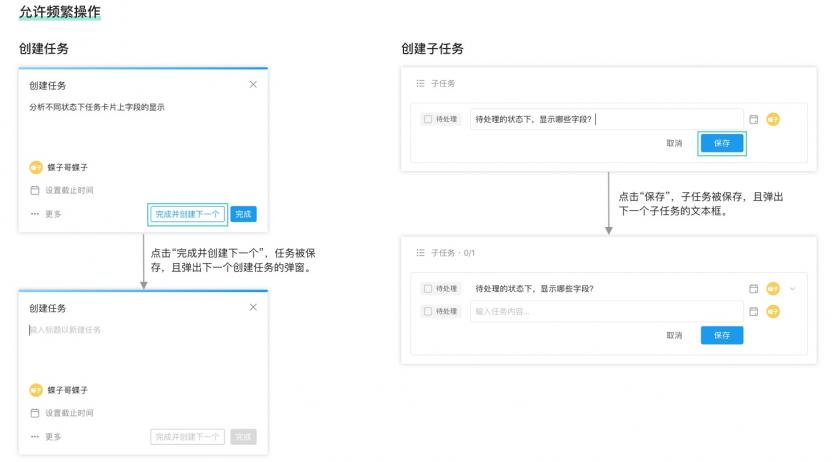Click the greyed 完成并创建下一个 button in empty dialog

[x=187, y=437]
